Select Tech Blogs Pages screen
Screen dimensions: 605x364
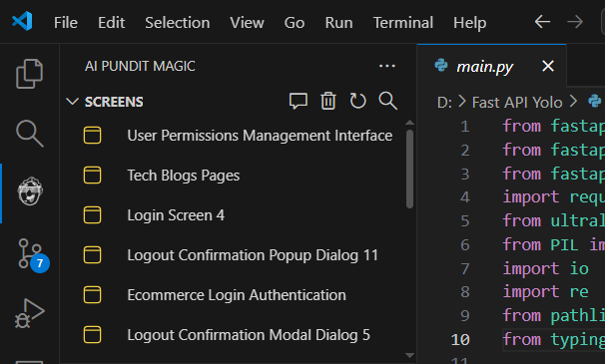pos(184,176)
